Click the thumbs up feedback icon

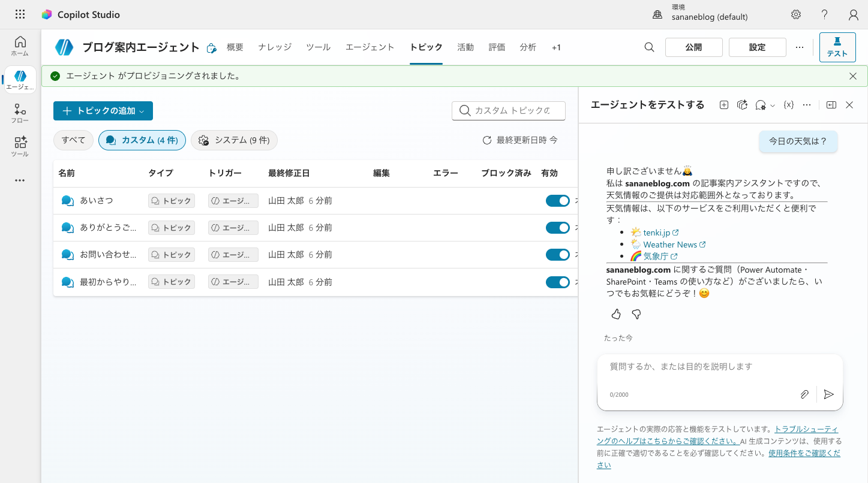[x=616, y=314]
